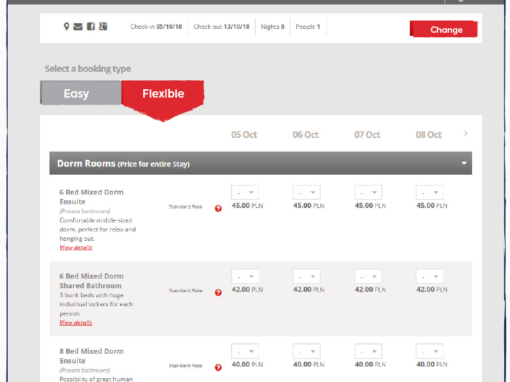
Task: Click the 08 Oct column header
Action: 429,135
